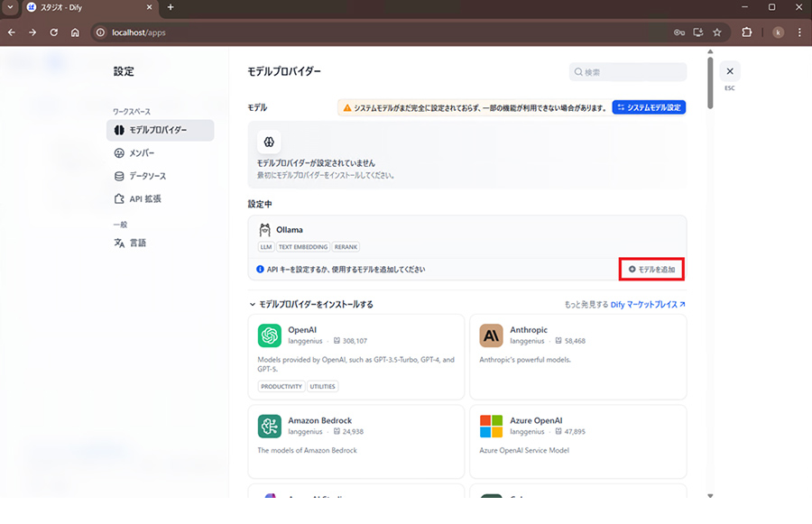The width and height of the screenshot is (812, 524).
Task: Go to API 拡張 settings
Action: tap(143, 198)
